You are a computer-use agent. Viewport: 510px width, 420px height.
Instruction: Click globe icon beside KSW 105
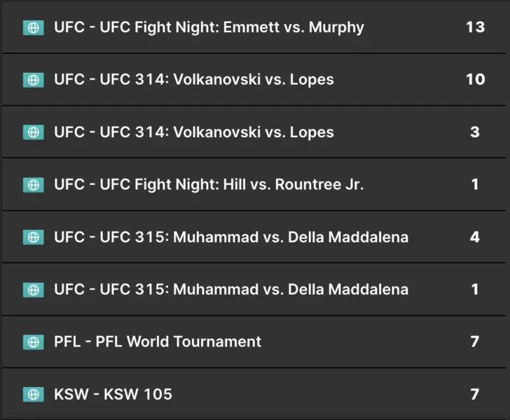(33, 395)
